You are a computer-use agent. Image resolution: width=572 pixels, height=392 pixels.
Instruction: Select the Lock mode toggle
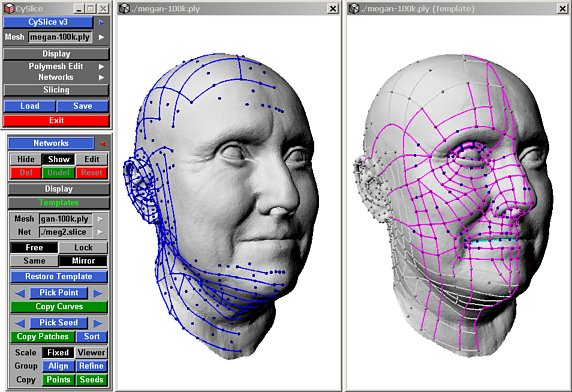click(x=83, y=248)
